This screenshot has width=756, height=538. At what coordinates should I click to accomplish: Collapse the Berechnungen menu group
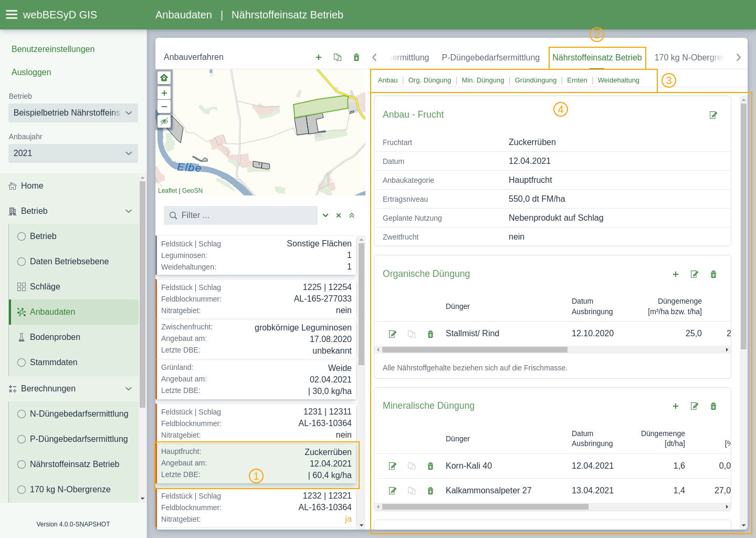129,389
